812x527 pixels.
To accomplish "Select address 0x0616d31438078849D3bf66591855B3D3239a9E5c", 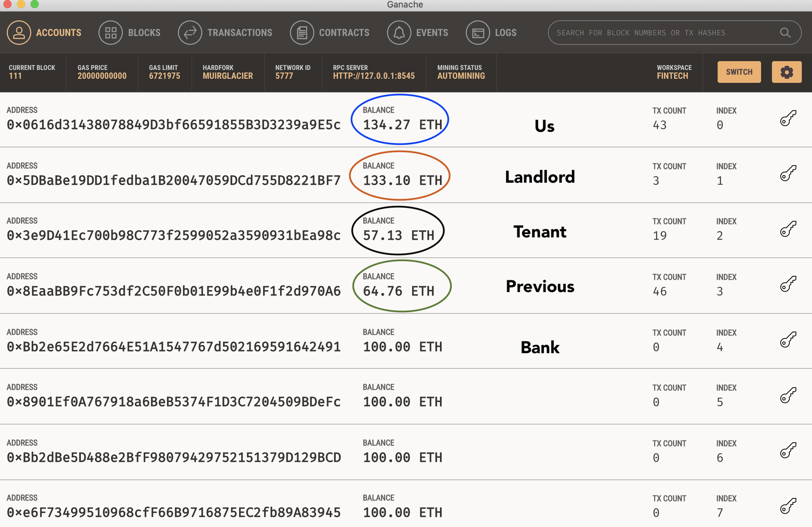I will tap(174, 125).
